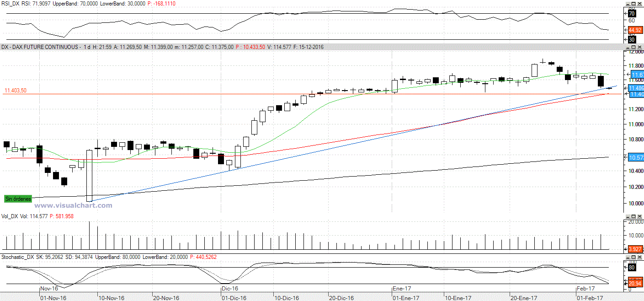Close the RSI_DX indicator panel
Image resolution: width=644 pixels, height=301 pixels.
pos(639,3)
